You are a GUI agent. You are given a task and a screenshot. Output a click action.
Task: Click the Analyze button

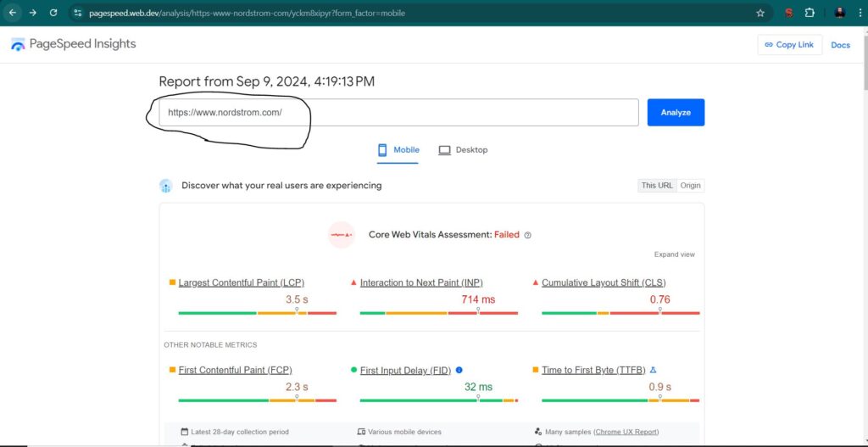click(x=676, y=113)
